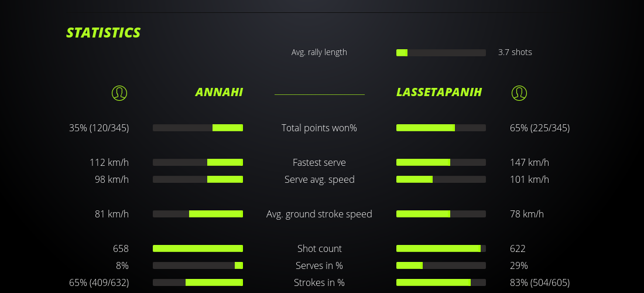Click the Shot count label
This screenshot has width=644, height=293.
(x=319, y=248)
